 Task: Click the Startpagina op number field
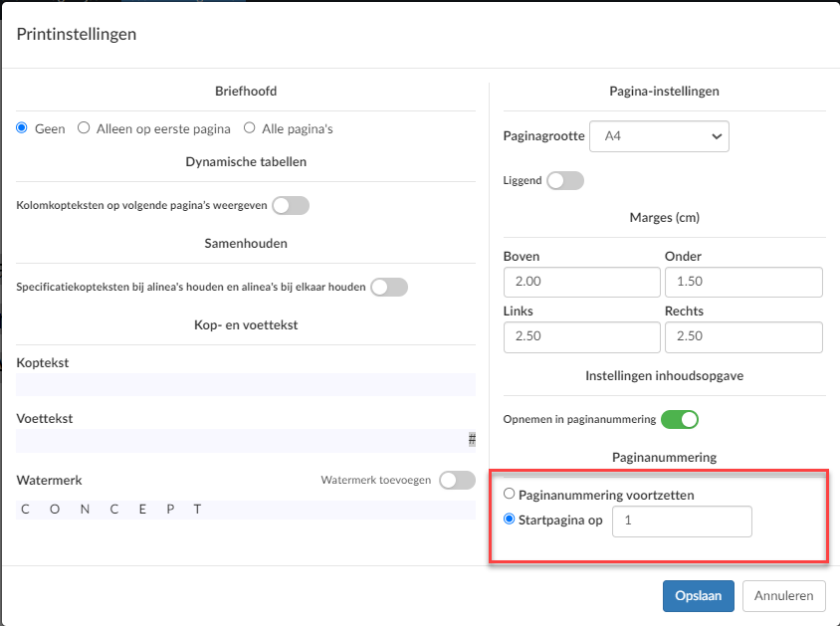pos(682,522)
